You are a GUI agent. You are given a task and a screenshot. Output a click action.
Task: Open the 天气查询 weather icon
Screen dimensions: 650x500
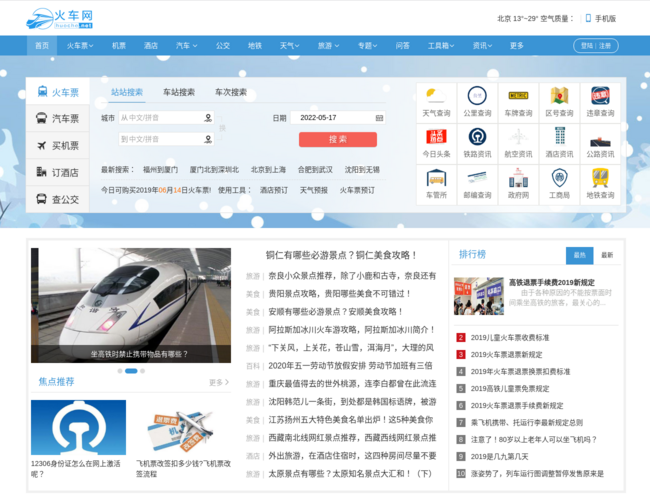[436, 97]
